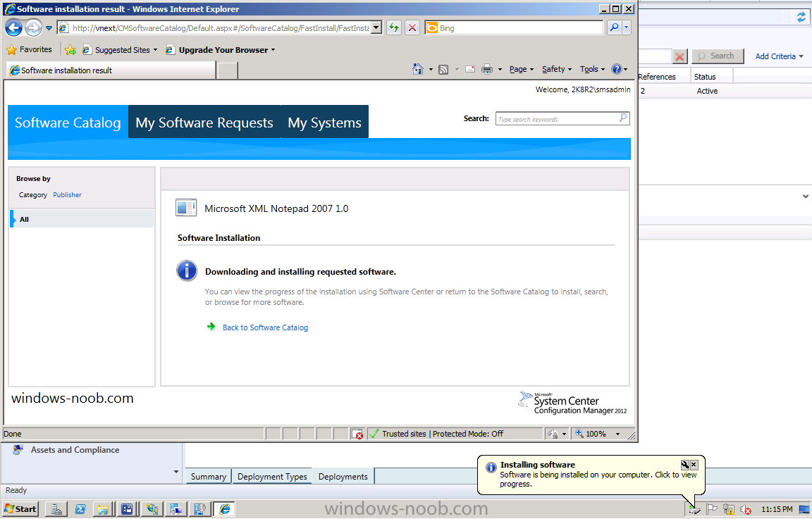Image resolution: width=812 pixels, height=519 pixels.
Task: Open balloon options with the wrench icon
Action: (x=685, y=465)
